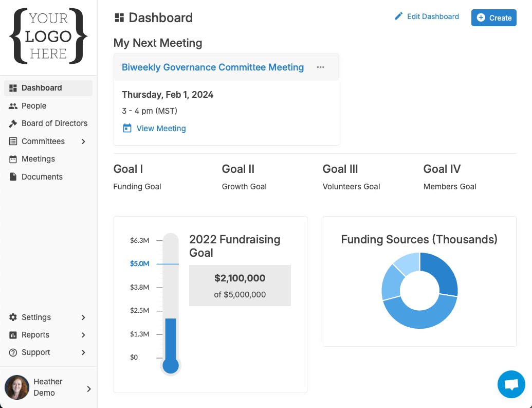
Task: Select the Reports sidebar icon
Action: click(x=12, y=335)
